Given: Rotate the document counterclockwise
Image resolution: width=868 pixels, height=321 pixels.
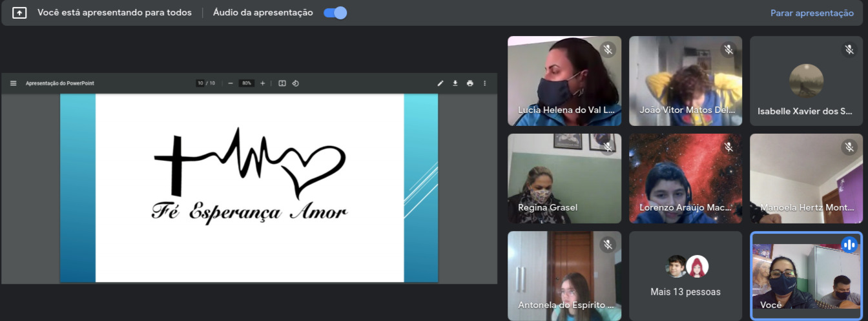Looking at the screenshot, I should 295,83.
